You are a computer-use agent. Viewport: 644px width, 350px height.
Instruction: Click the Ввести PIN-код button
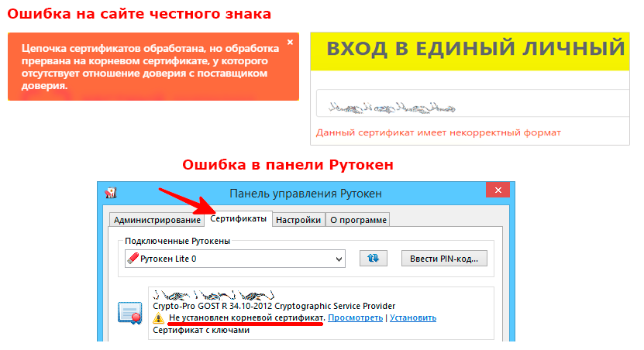pyautogui.click(x=444, y=259)
